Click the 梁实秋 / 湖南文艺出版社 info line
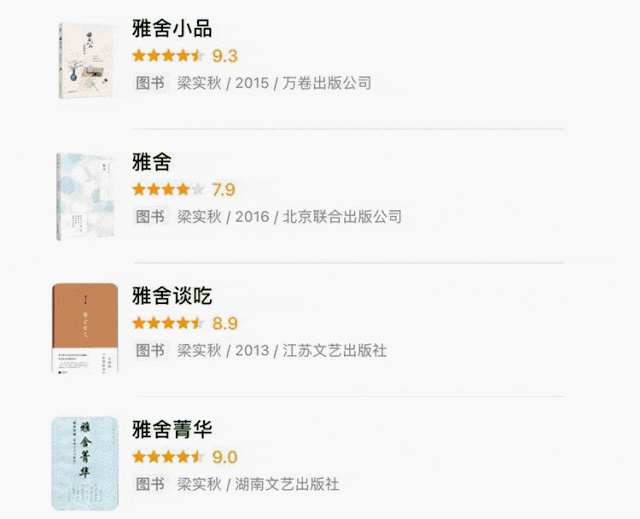Screen dimensions: 640x519 [258, 485]
